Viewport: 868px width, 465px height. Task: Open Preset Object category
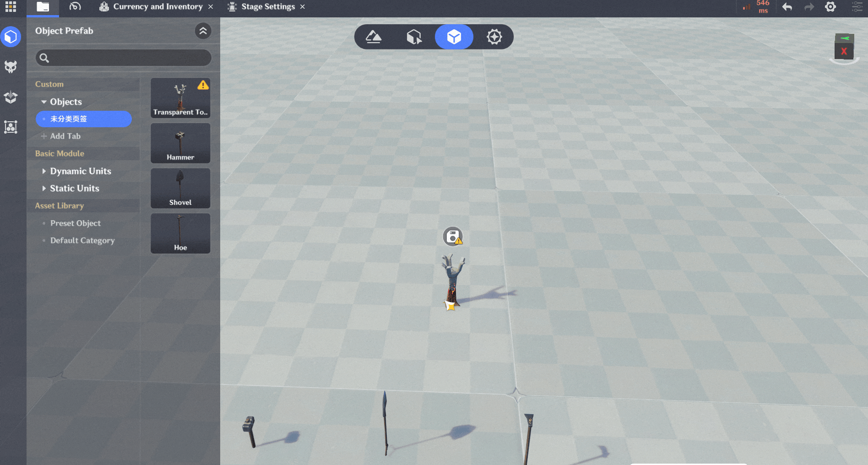76,223
